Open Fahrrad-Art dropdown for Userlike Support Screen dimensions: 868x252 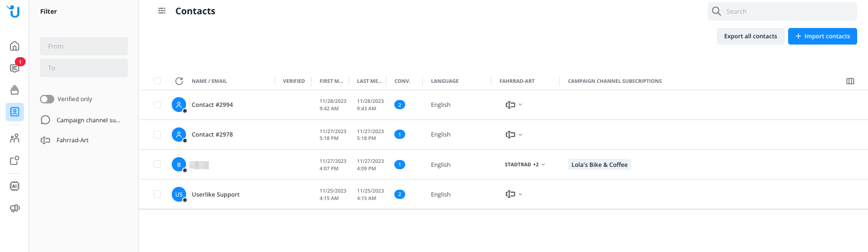[x=514, y=194]
